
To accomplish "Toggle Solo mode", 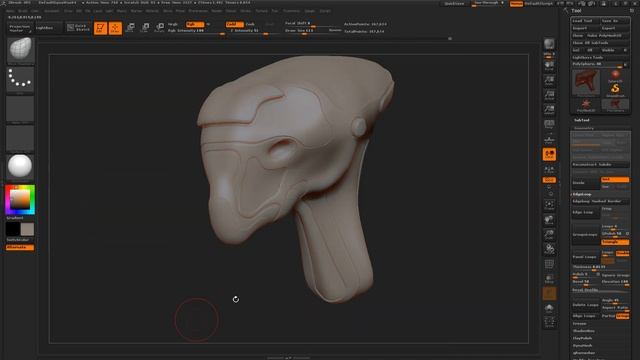I will click(549, 309).
